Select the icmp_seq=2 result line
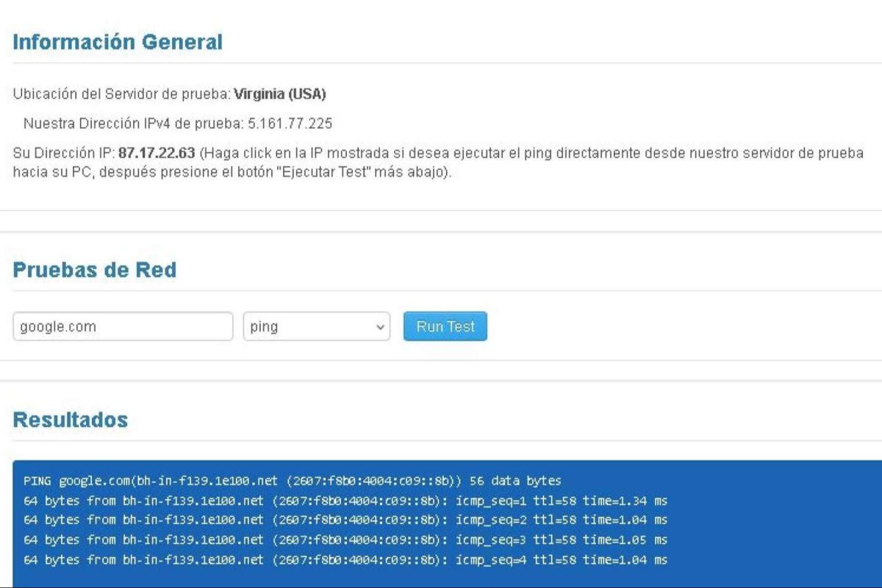882x588 pixels. 345,520
